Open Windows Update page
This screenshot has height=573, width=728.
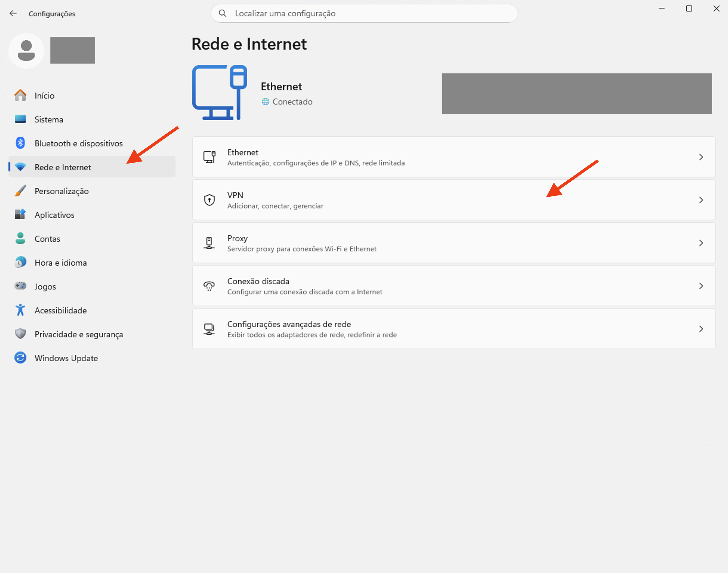pos(92,358)
